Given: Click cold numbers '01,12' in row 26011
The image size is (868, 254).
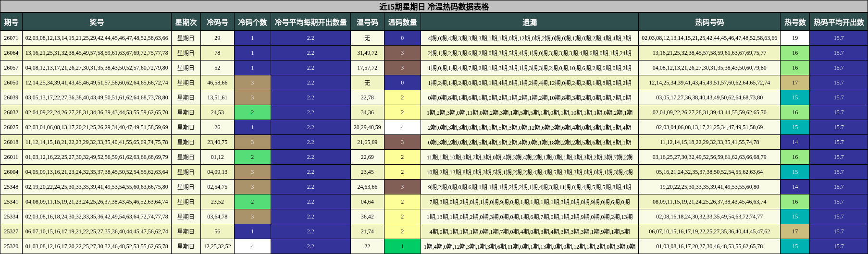Looking at the screenshot, I should click(217, 157).
